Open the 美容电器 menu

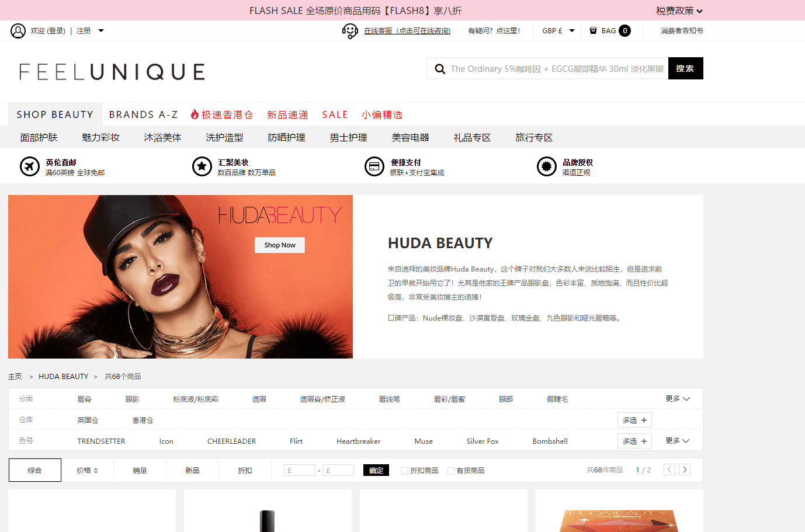[411, 138]
